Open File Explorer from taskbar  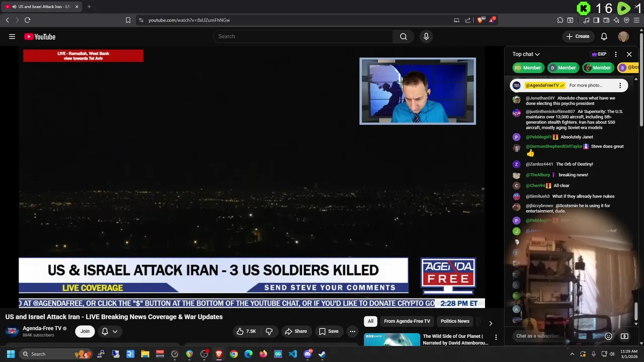145,354
